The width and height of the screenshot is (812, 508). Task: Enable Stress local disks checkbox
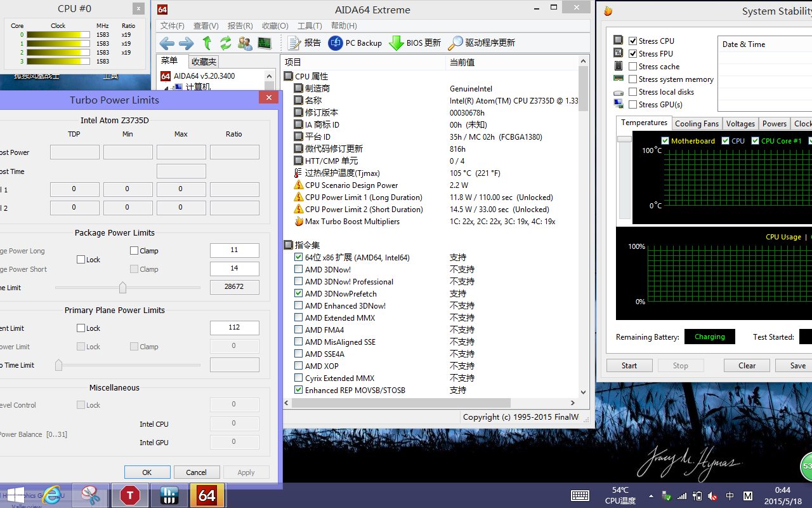point(632,91)
